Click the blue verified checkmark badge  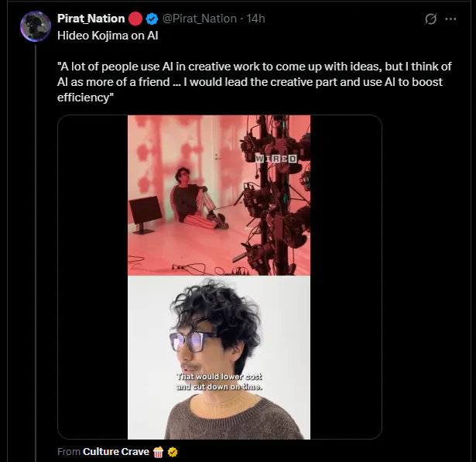tap(152, 19)
